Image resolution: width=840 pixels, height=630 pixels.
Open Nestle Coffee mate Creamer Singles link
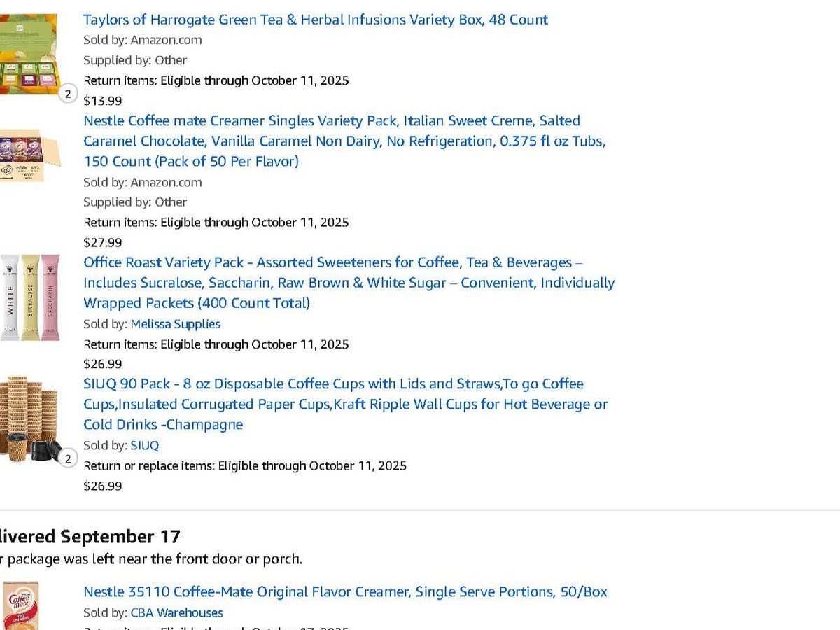coord(344,141)
